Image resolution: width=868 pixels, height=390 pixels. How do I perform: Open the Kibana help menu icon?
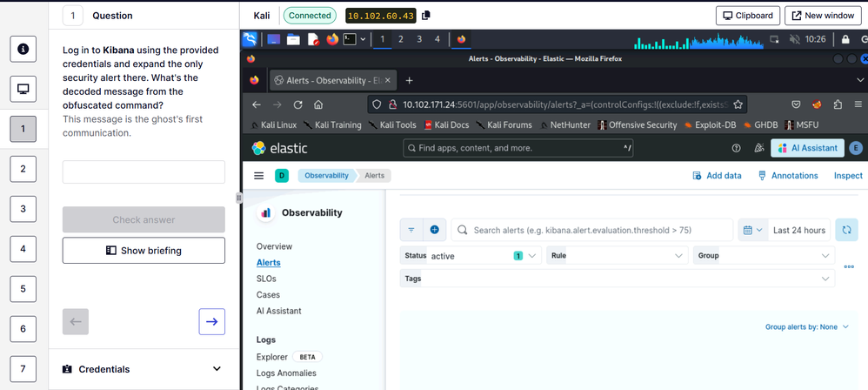coord(735,148)
